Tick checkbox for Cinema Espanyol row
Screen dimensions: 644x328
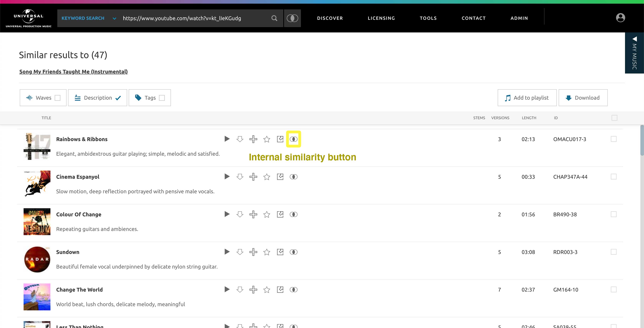(613, 177)
